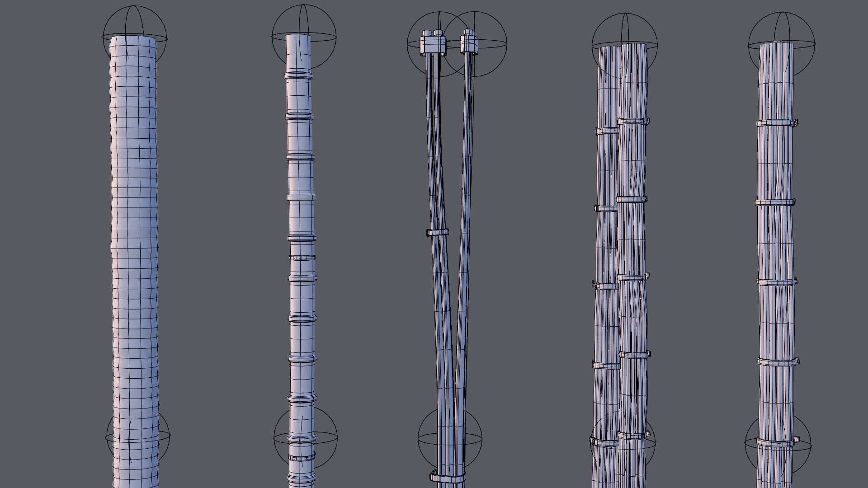Click the topmost zip tie on the double bundle's right strand
868x488 pixels.
coord(633,121)
